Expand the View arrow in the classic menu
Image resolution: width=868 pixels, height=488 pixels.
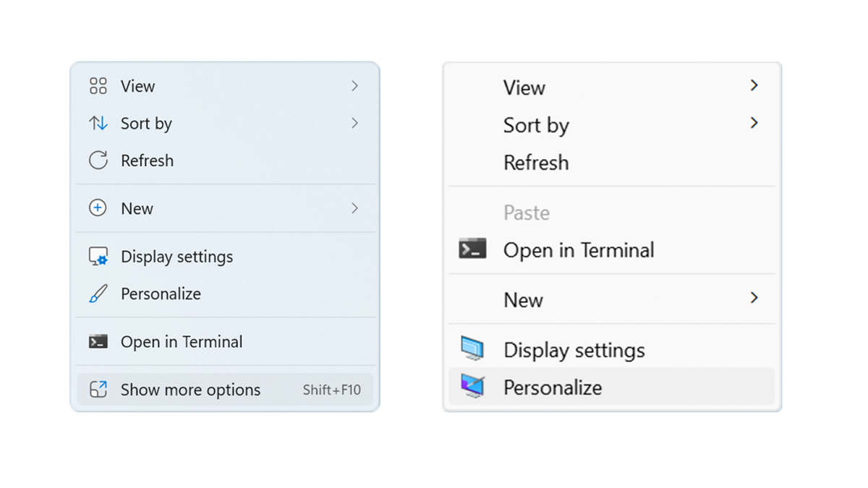(754, 86)
